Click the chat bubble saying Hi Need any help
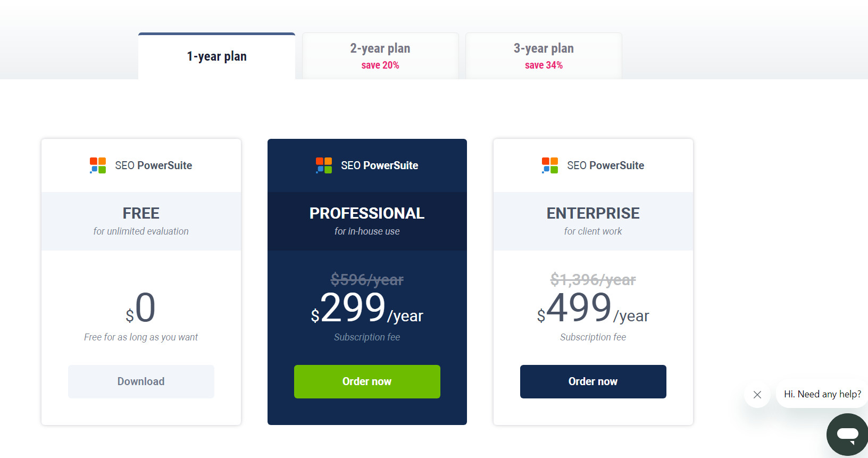The height and width of the screenshot is (458, 868). click(822, 394)
